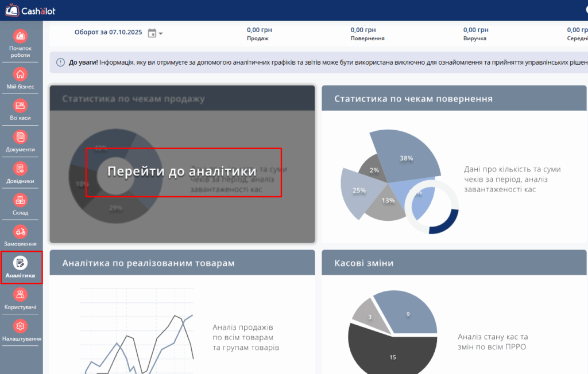Open the Документи sidebar icon

(x=21, y=138)
